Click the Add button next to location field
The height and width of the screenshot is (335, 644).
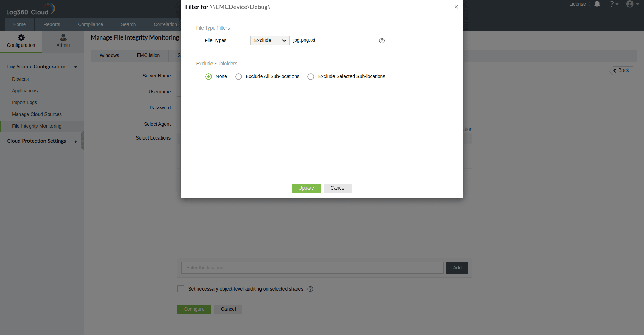tap(457, 268)
